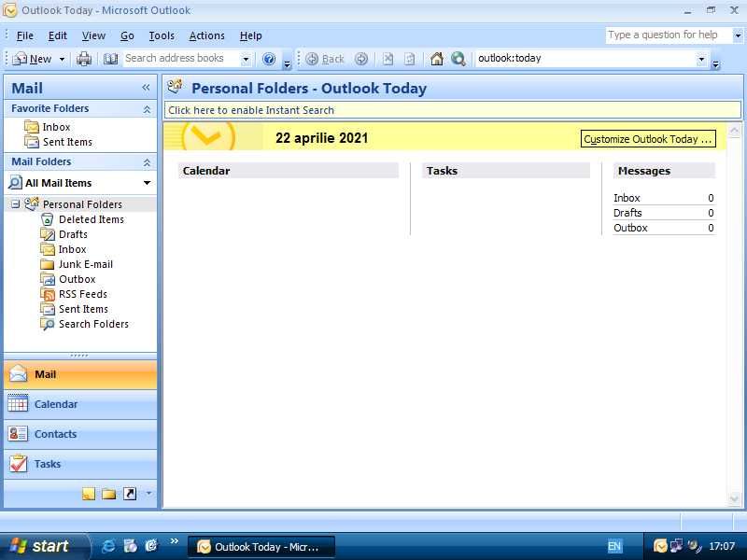Minimize the navigation pane with chevrons

[x=146, y=88]
